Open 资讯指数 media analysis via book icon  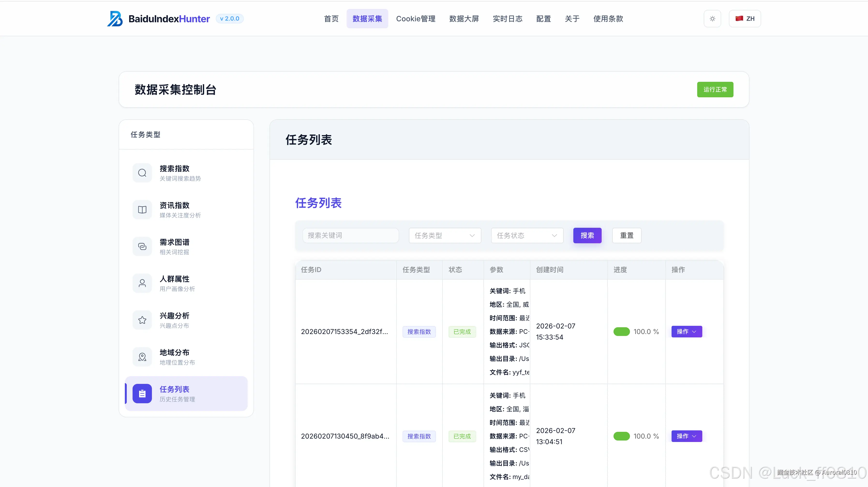coord(142,209)
